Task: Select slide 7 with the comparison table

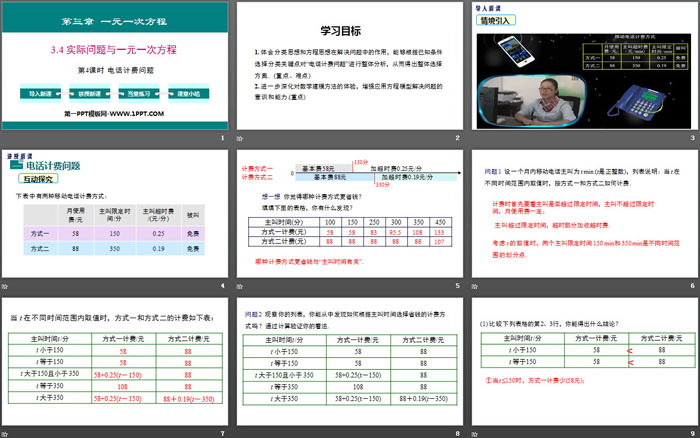Action: 115,360
